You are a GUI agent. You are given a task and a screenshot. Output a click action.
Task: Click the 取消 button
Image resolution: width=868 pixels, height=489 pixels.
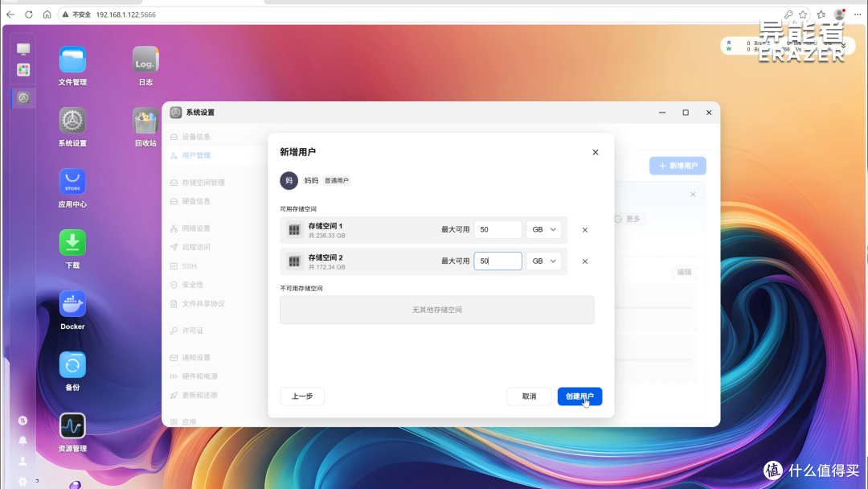529,396
